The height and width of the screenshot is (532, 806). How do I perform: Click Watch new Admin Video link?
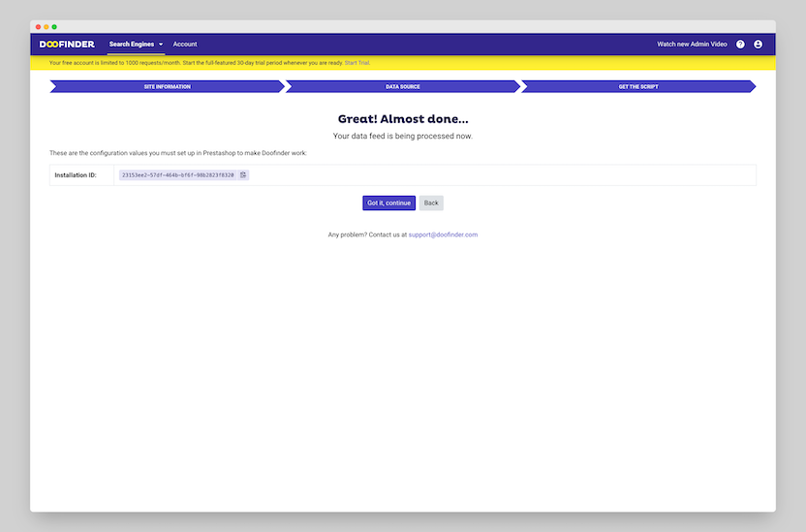click(692, 45)
